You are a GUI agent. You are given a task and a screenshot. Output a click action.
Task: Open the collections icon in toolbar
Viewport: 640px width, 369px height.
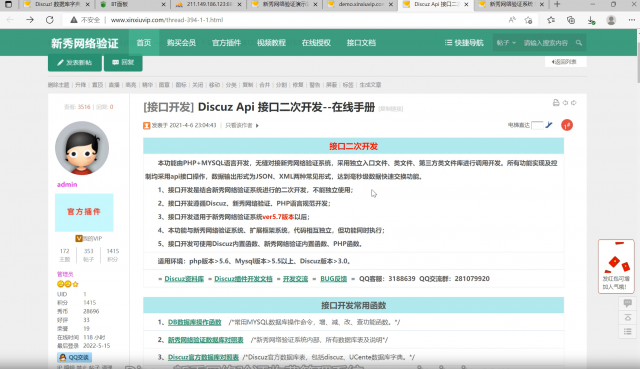click(571, 20)
